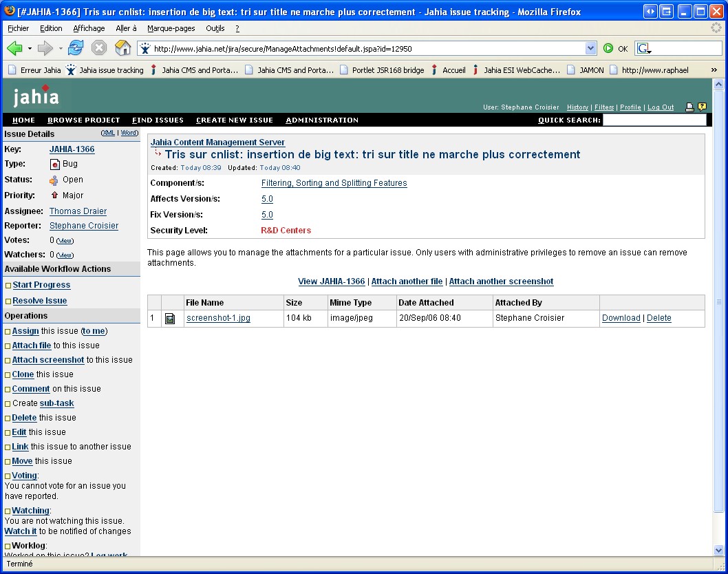728x574 pixels.
Task: Open the screenshot-1.jpg file link
Action: click(x=218, y=318)
